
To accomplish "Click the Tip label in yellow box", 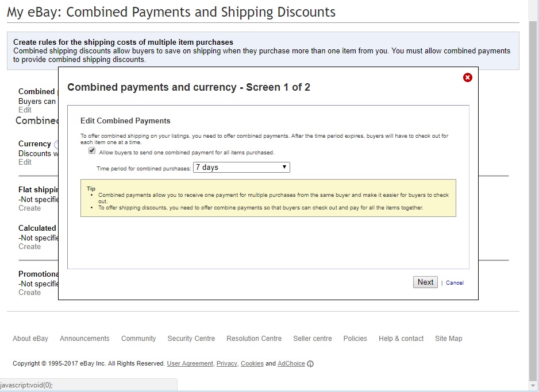I will click(x=91, y=188).
